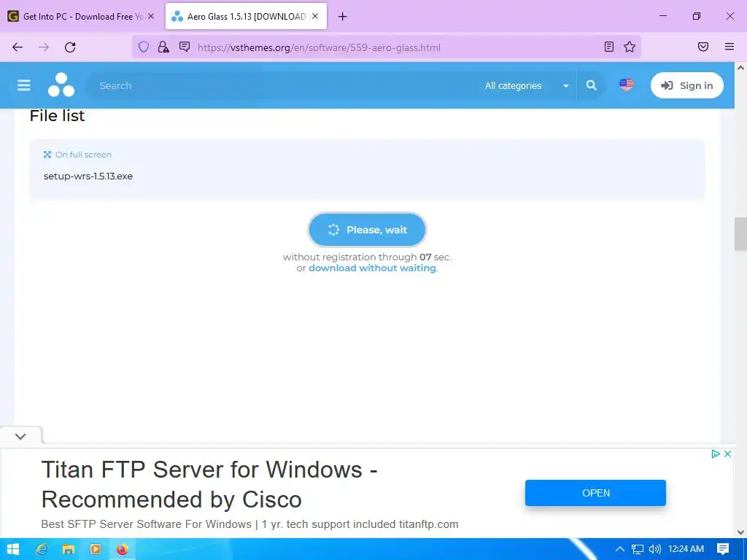747x560 pixels.
Task: Click the magnifier search icon
Action: pos(591,85)
